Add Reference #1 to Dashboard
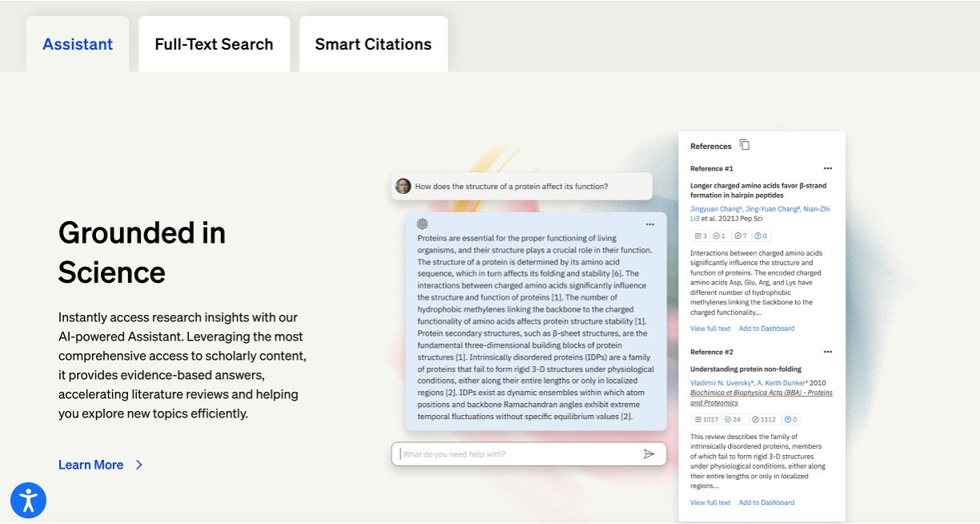Viewport: 980px width, 524px height. tap(767, 329)
